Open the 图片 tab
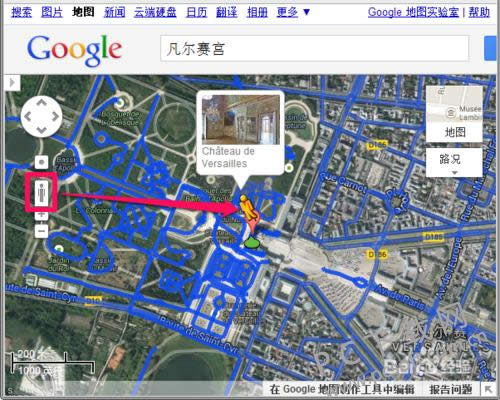Screen dimensions: 500x400 coord(52,12)
